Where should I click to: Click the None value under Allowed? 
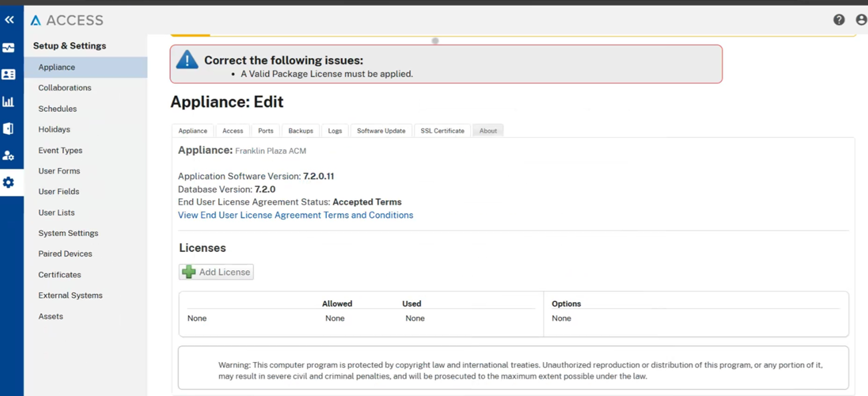coord(335,319)
